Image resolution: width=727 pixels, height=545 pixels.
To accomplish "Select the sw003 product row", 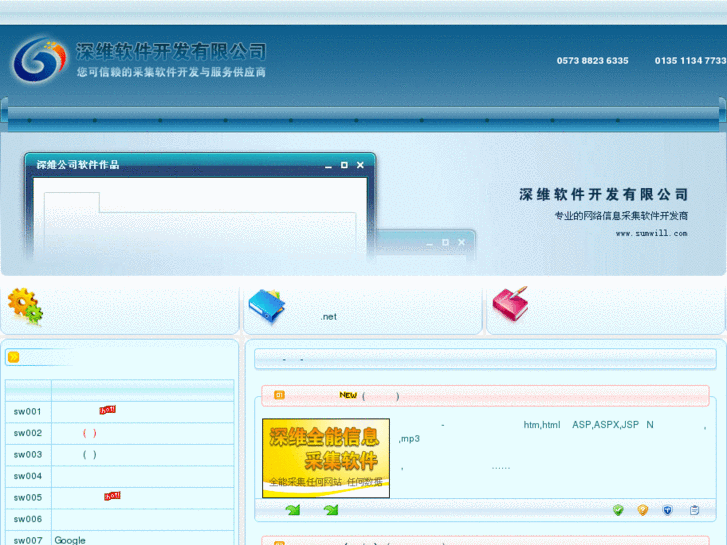I will (x=120, y=455).
